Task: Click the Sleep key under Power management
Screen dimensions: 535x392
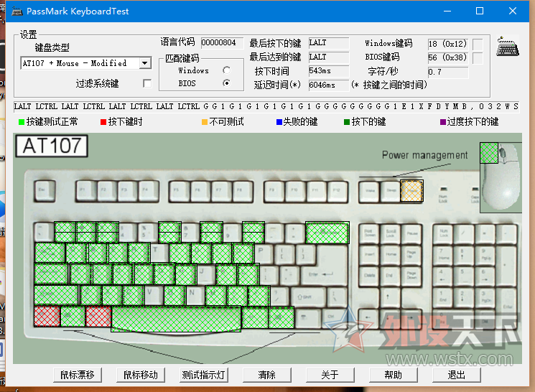Action: (391, 191)
